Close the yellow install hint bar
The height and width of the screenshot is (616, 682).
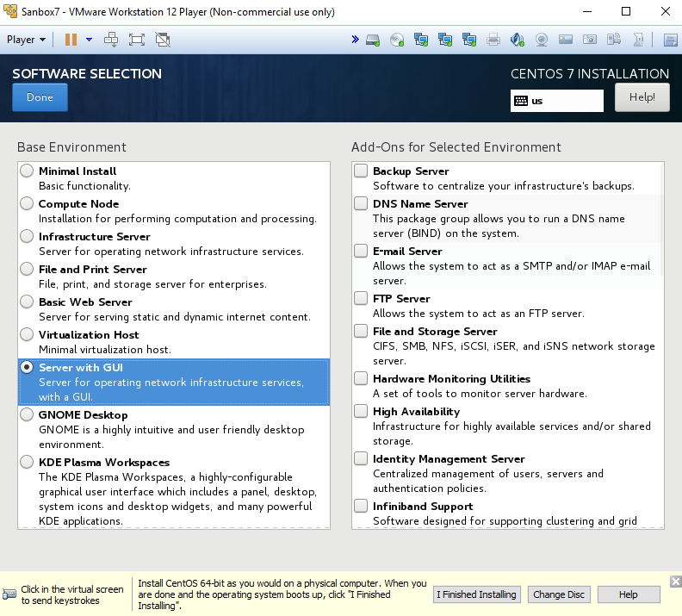[x=675, y=582]
